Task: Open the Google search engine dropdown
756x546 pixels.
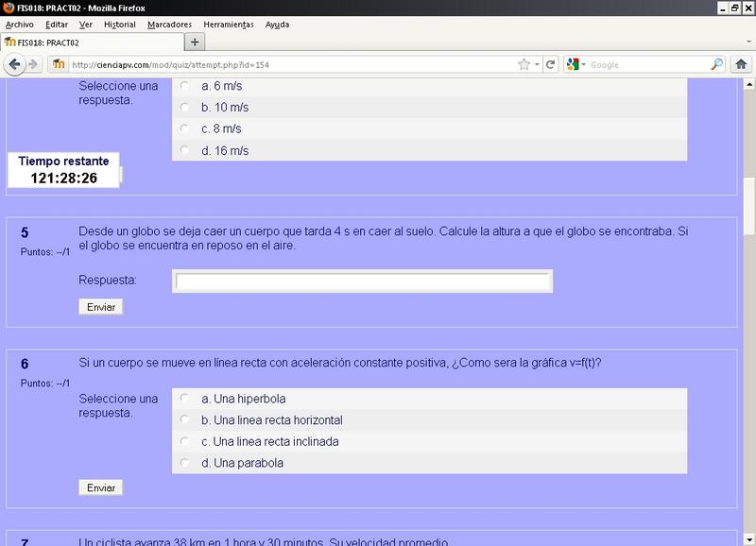Action: tap(576, 64)
